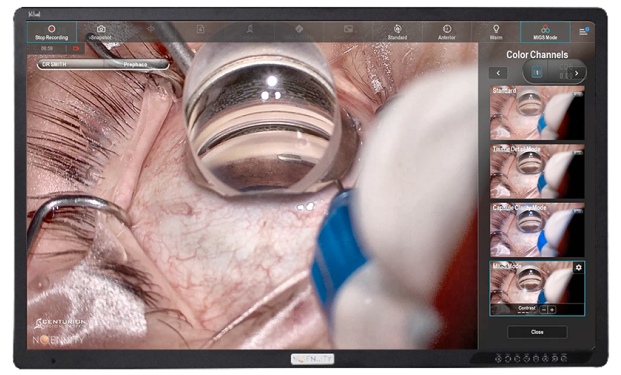The image size is (621, 375).
Task: Switch to Anterior mode icon
Action: click(x=447, y=32)
